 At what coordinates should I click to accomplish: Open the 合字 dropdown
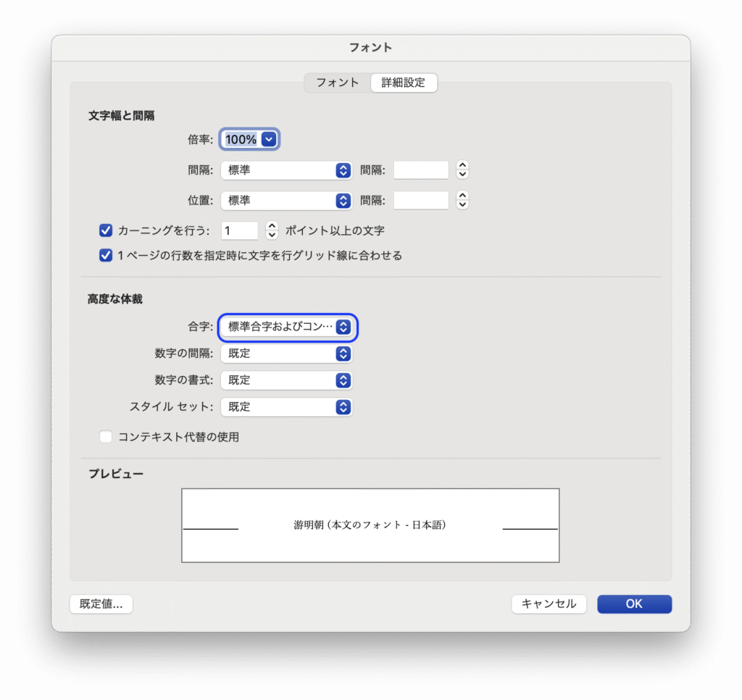click(286, 327)
